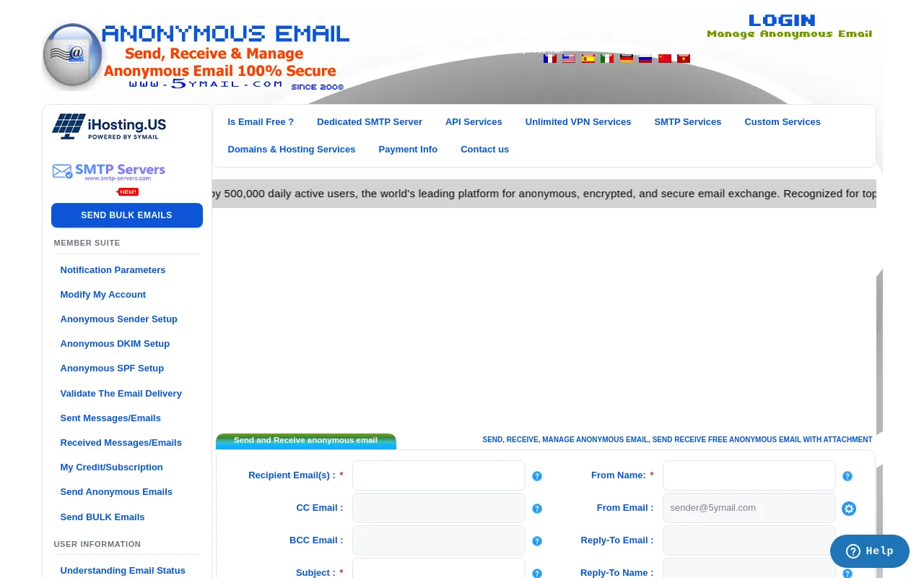This screenshot has width=924, height=578.
Task: View Sent Messages/Emails
Action: [x=110, y=418]
